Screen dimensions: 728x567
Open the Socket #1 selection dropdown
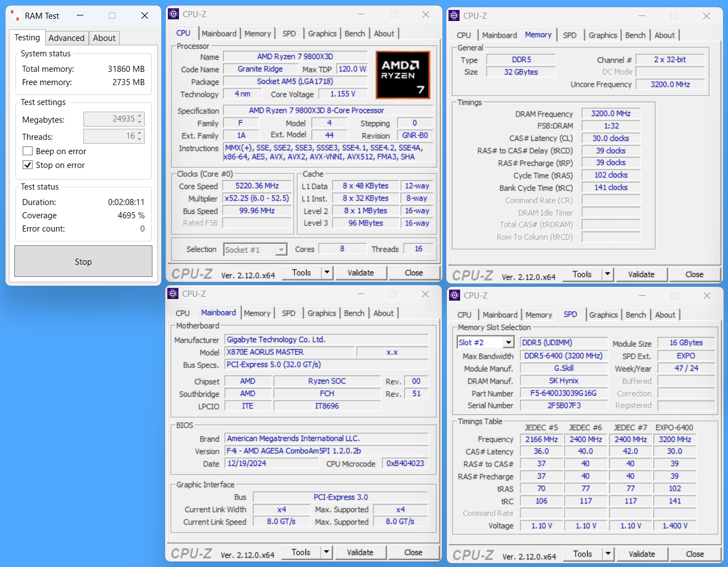pyautogui.click(x=281, y=250)
